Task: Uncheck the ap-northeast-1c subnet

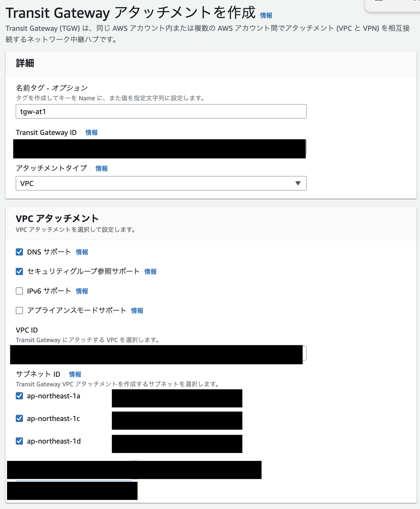Action: coord(20,418)
